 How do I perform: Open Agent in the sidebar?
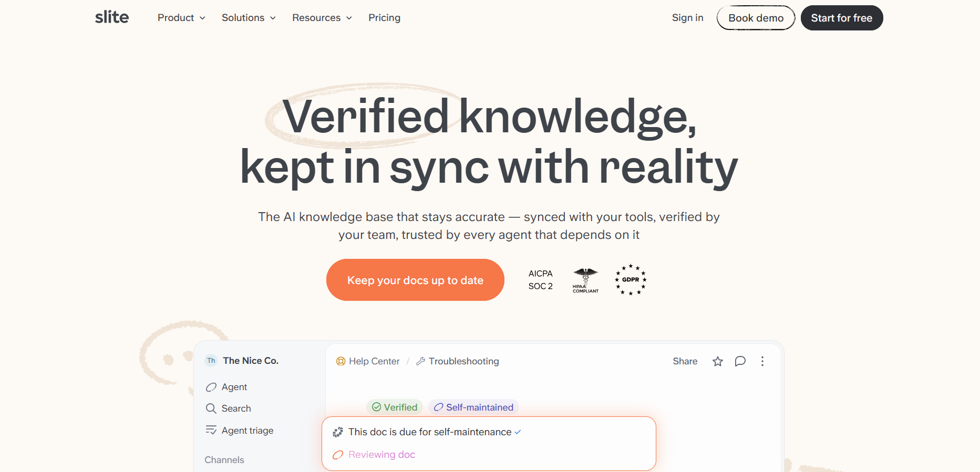(226, 387)
